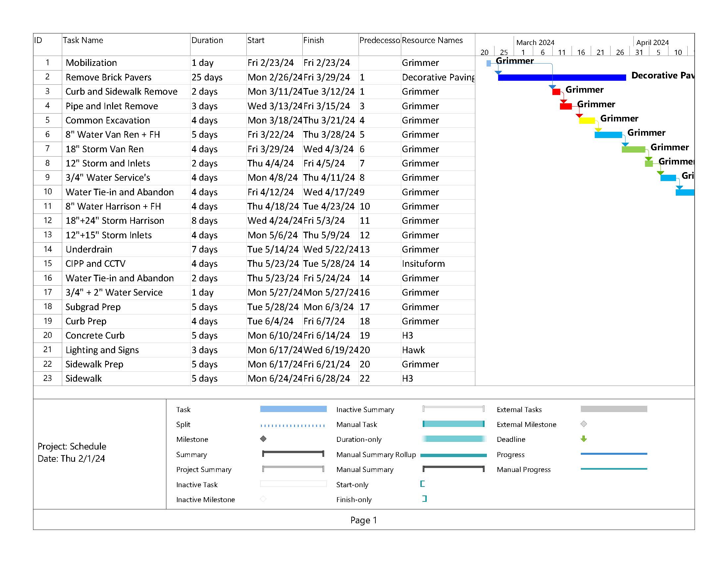The width and height of the screenshot is (728, 563).
Task: Click the Inactive Task legend bar
Action: [293, 484]
